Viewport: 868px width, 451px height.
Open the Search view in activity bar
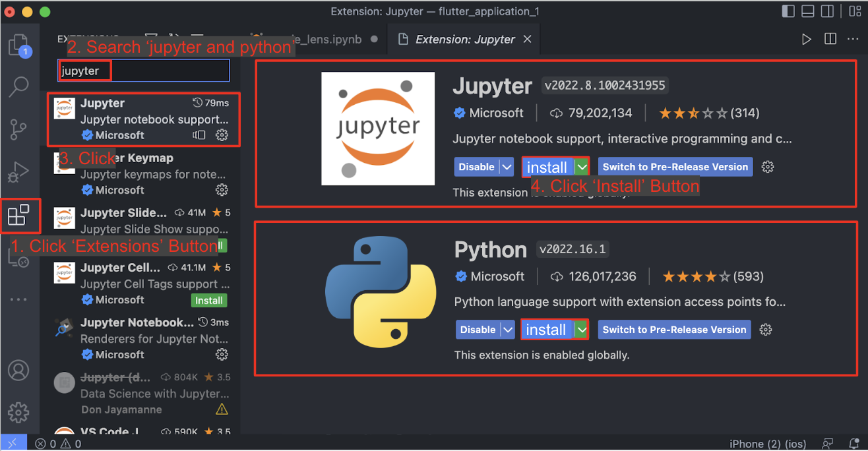point(18,86)
